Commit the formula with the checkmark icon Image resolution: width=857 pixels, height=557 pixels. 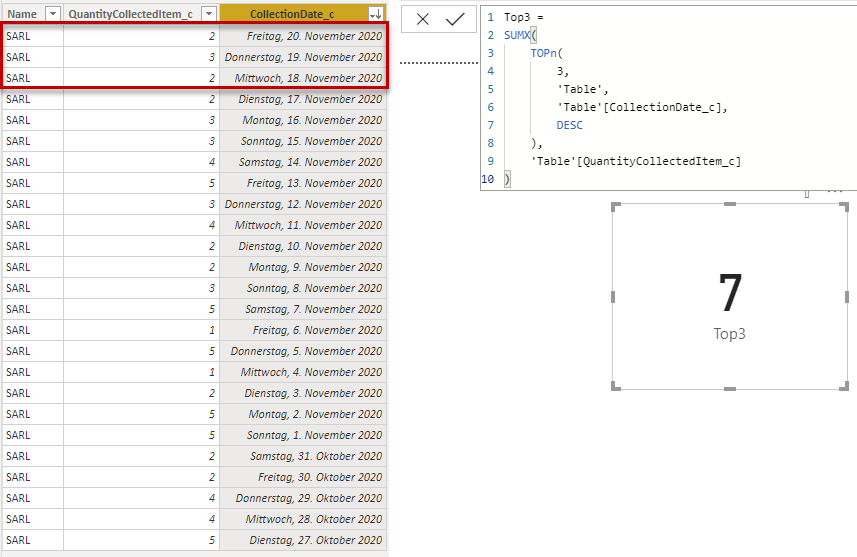[455, 20]
